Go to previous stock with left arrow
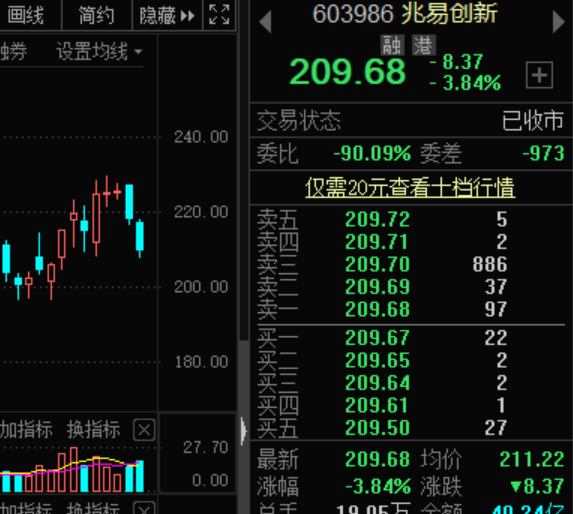 point(265,22)
